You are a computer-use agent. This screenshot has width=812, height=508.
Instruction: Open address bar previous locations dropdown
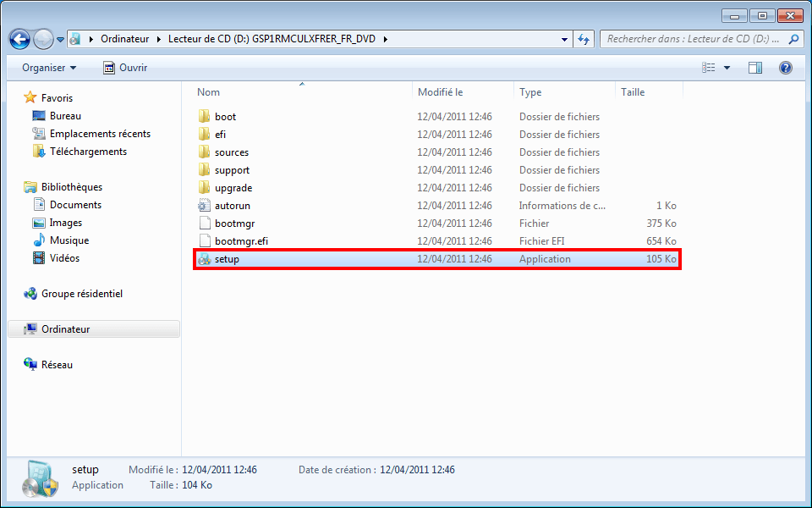tap(564, 40)
